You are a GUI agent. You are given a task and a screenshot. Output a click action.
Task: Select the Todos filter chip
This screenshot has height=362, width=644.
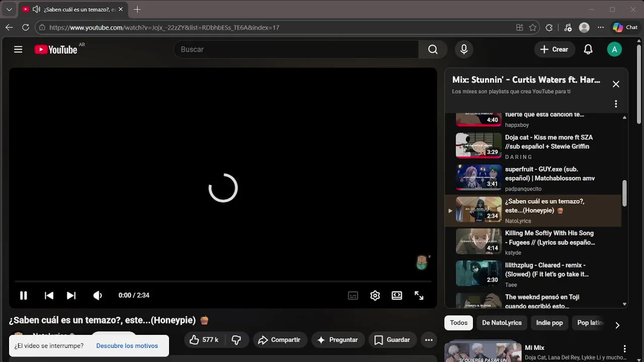[459, 323]
